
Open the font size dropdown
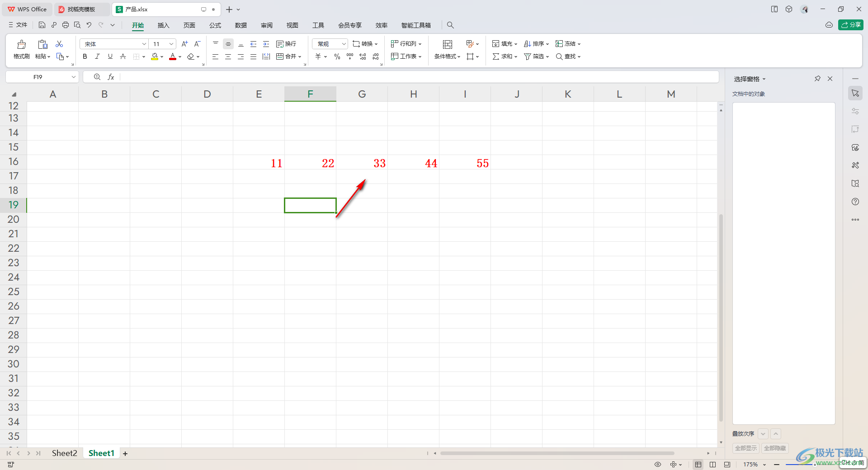click(171, 44)
